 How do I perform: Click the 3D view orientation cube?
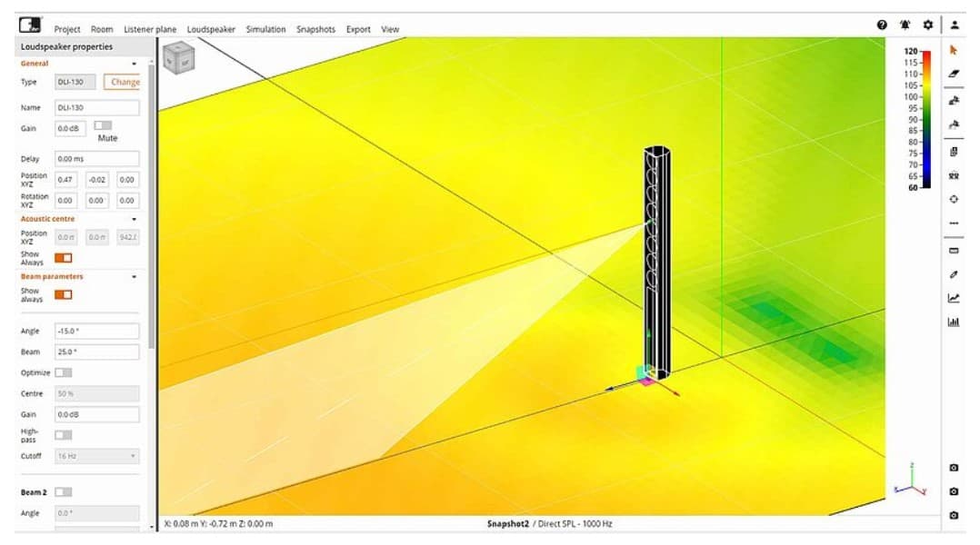(177, 59)
